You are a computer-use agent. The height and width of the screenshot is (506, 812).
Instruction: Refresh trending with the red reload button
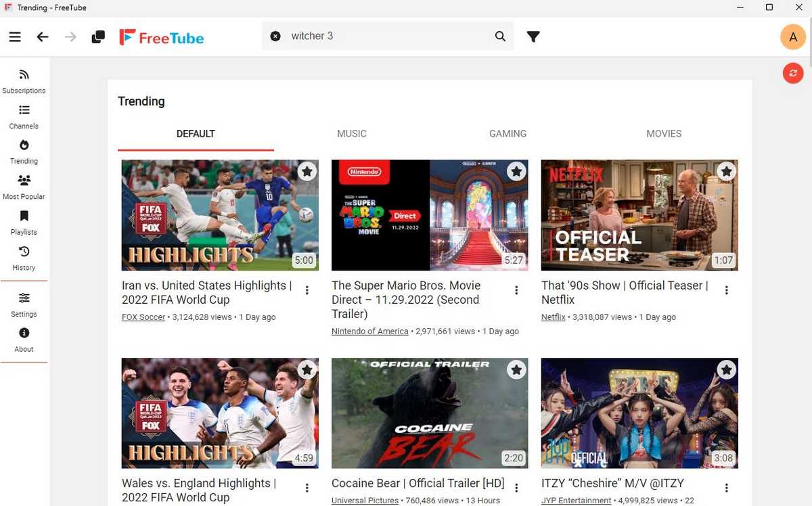[793, 73]
